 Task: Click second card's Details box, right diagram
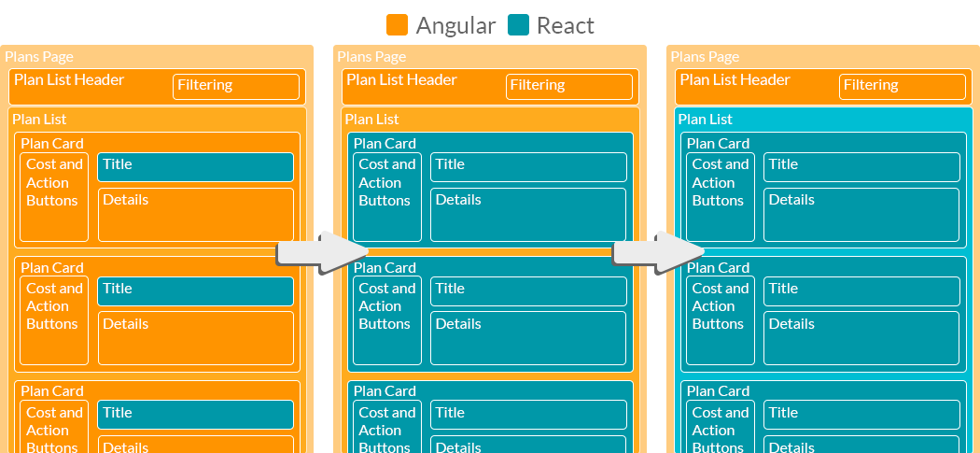[x=861, y=338]
